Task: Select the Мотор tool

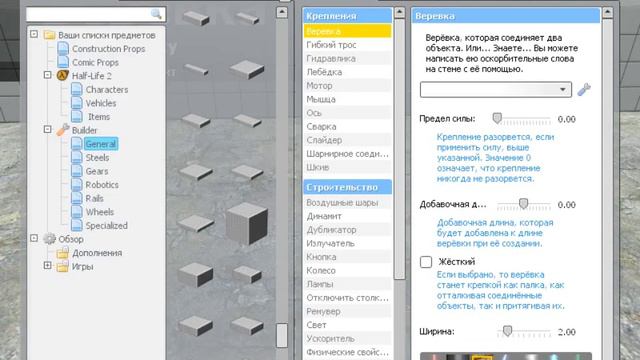Action: point(347,86)
